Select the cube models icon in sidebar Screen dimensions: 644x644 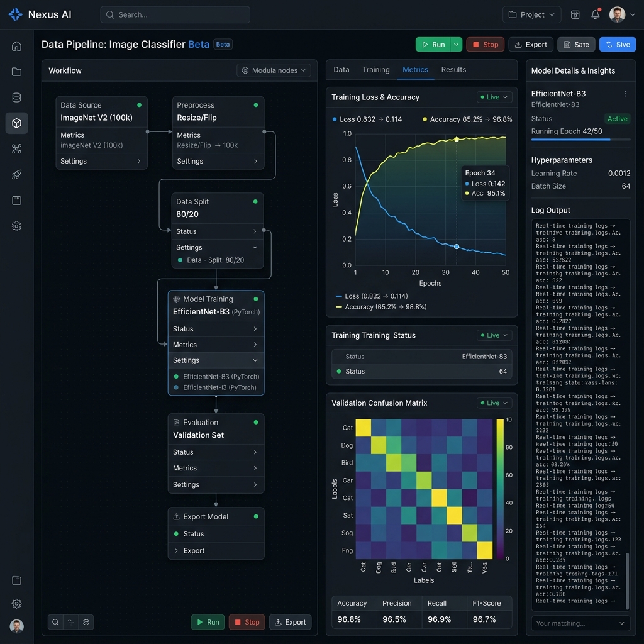[x=16, y=123]
